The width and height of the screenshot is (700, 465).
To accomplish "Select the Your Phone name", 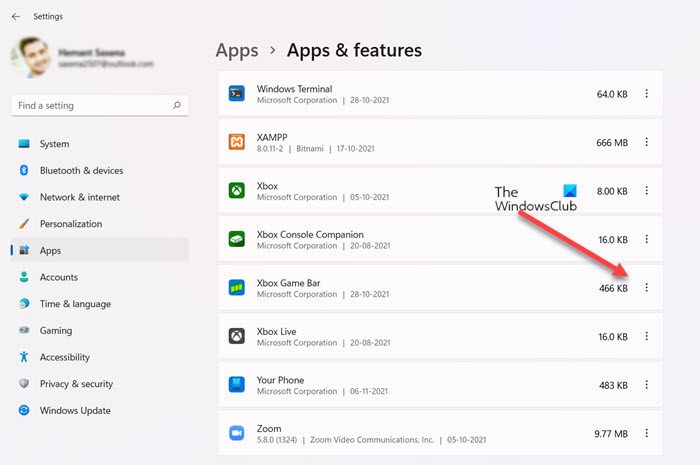I will pos(280,380).
